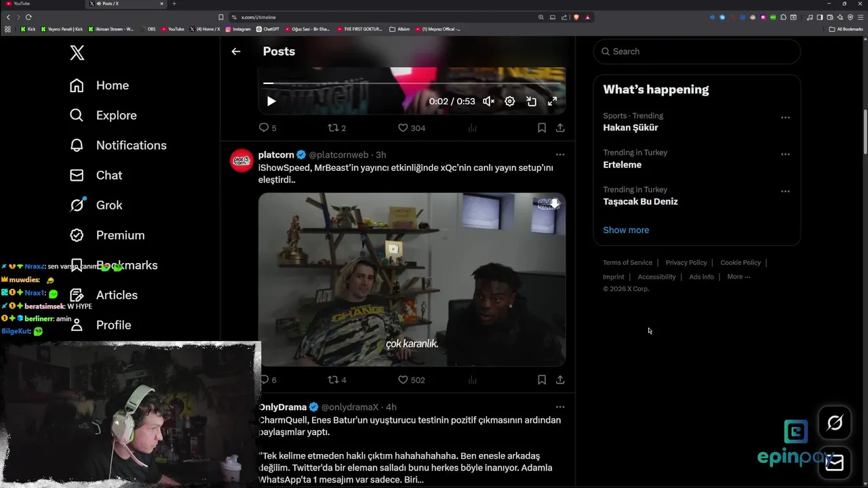The width and height of the screenshot is (868, 488).
Task: Open Chat in the X sidebar
Action: point(96,175)
